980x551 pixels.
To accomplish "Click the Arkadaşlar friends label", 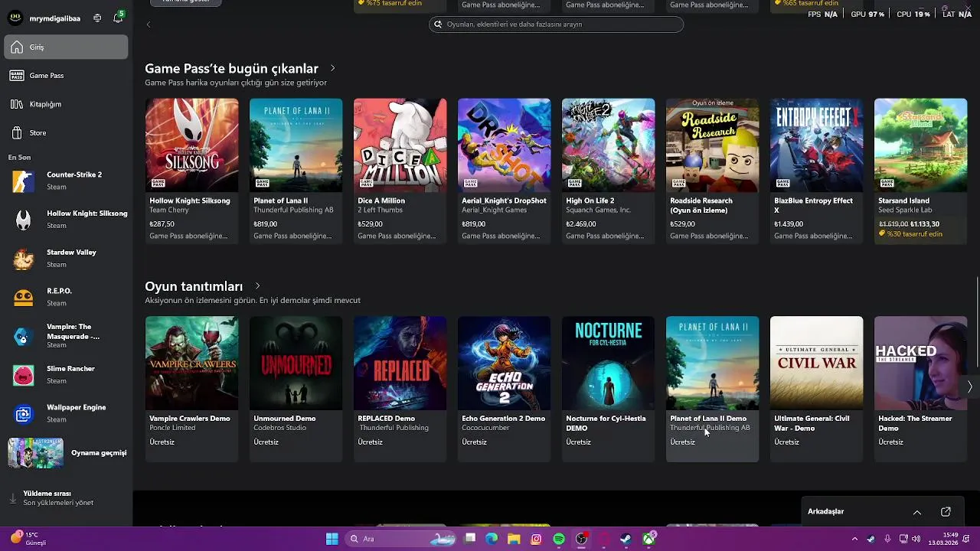I will point(825,512).
